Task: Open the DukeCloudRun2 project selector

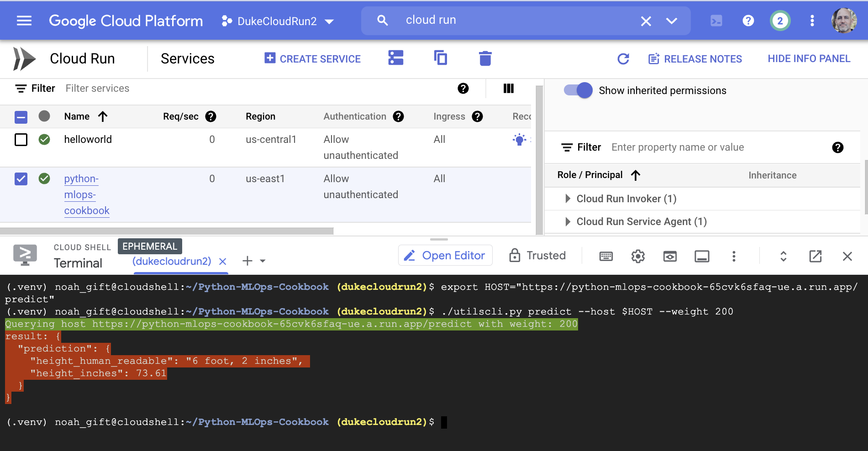Action: pos(278,21)
